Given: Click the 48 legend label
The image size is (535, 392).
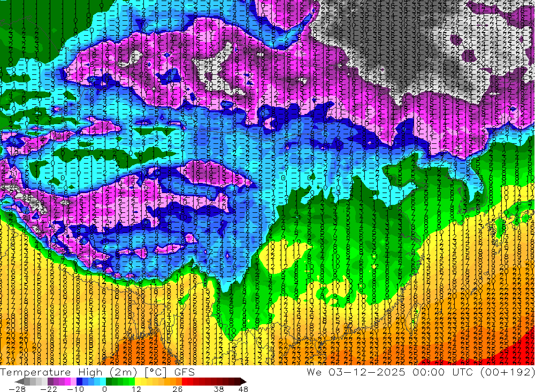Looking at the screenshot, I should pos(243,389).
